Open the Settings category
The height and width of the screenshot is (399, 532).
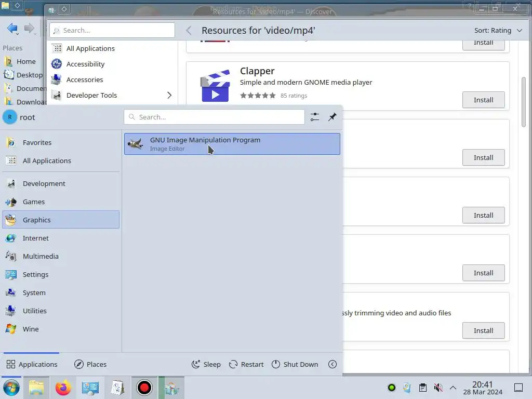point(61,274)
